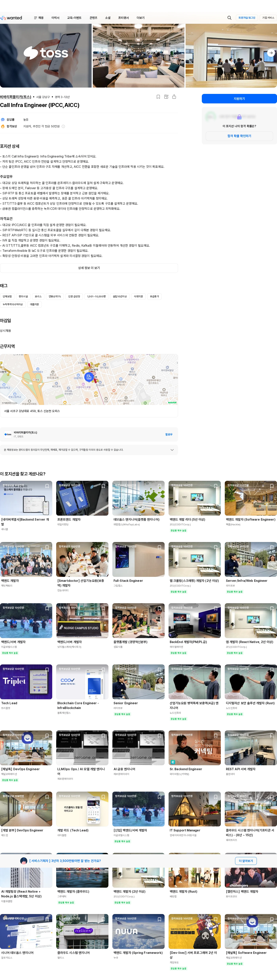Click the avatar icon in the 서비스기획자 banner

pos(24,861)
